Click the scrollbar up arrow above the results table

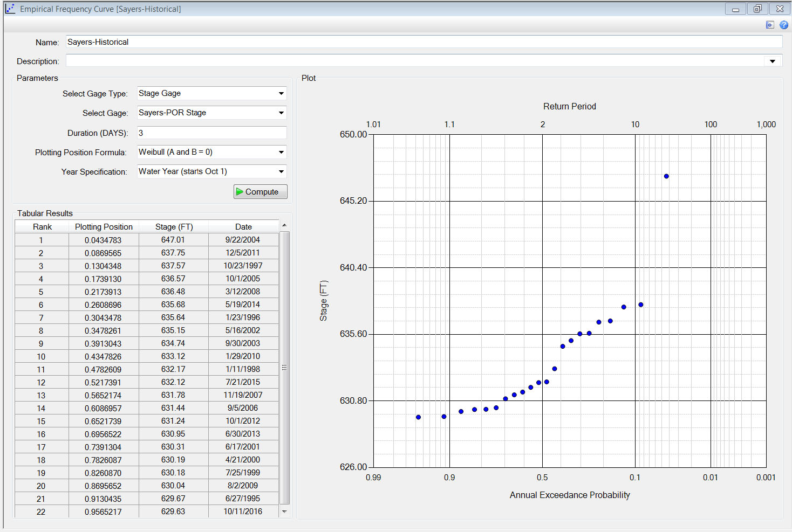click(x=284, y=225)
